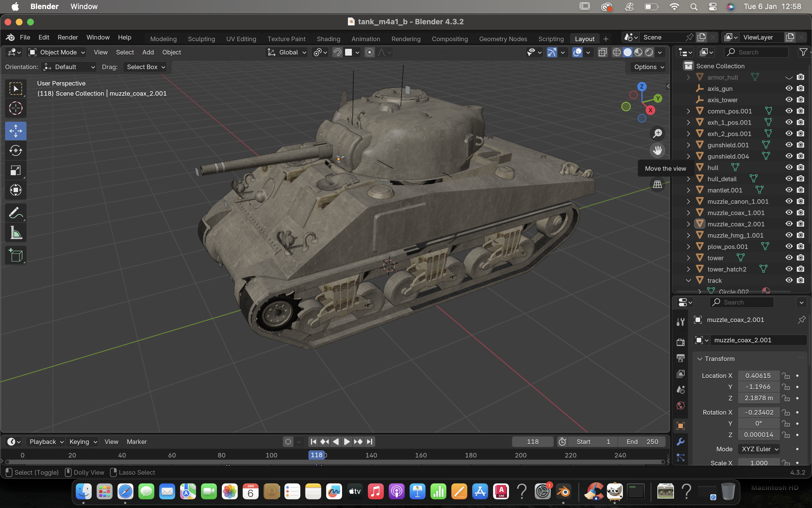
Task: Open the Render menu
Action: 68,37
